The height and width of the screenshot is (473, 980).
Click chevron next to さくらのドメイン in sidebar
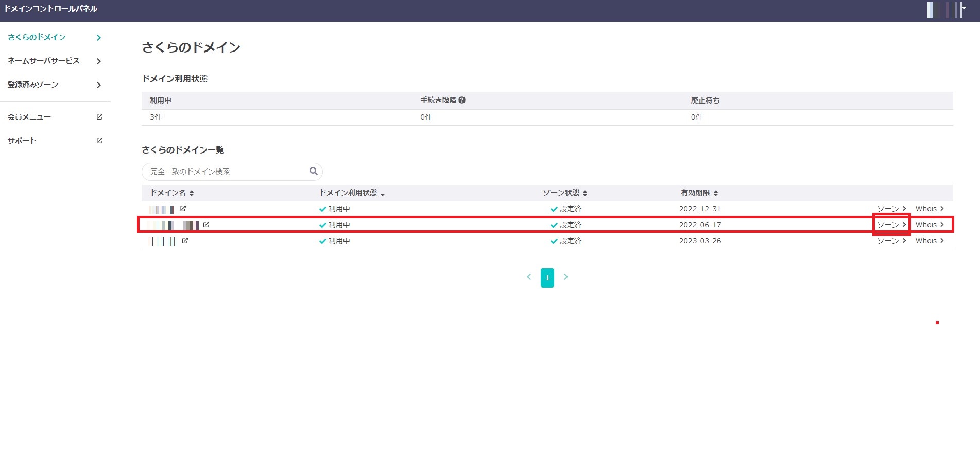(x=99, y=38)
